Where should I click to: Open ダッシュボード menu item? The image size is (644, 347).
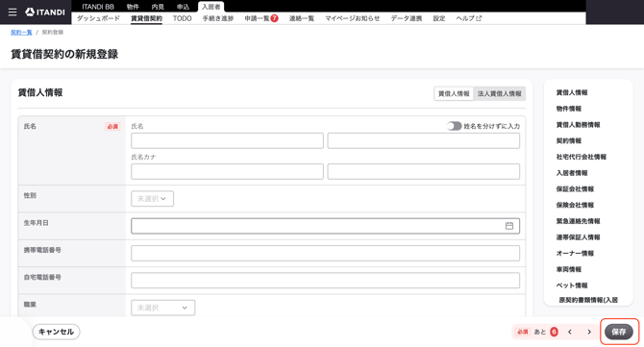[x=99, y=18]
